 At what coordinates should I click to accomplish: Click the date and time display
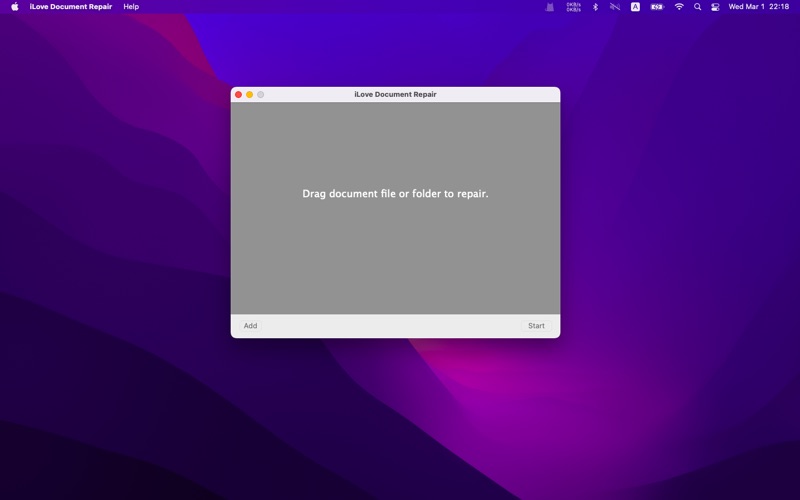coord(759,7)
